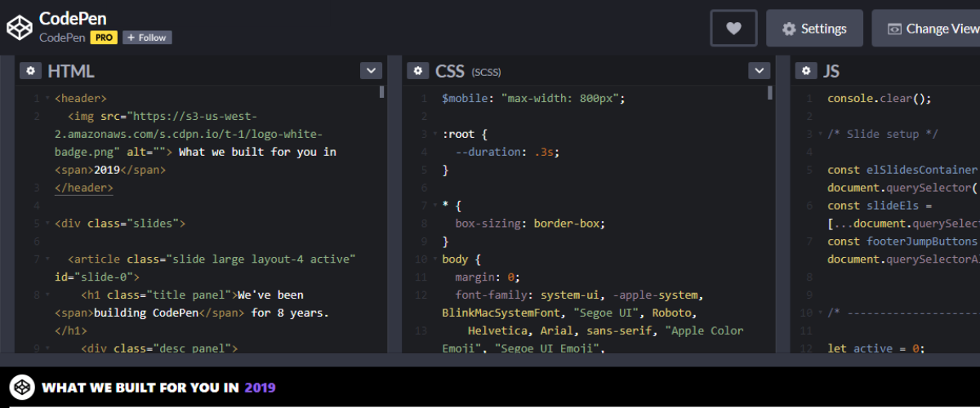Click the HTML panel title

click(71, 71)
